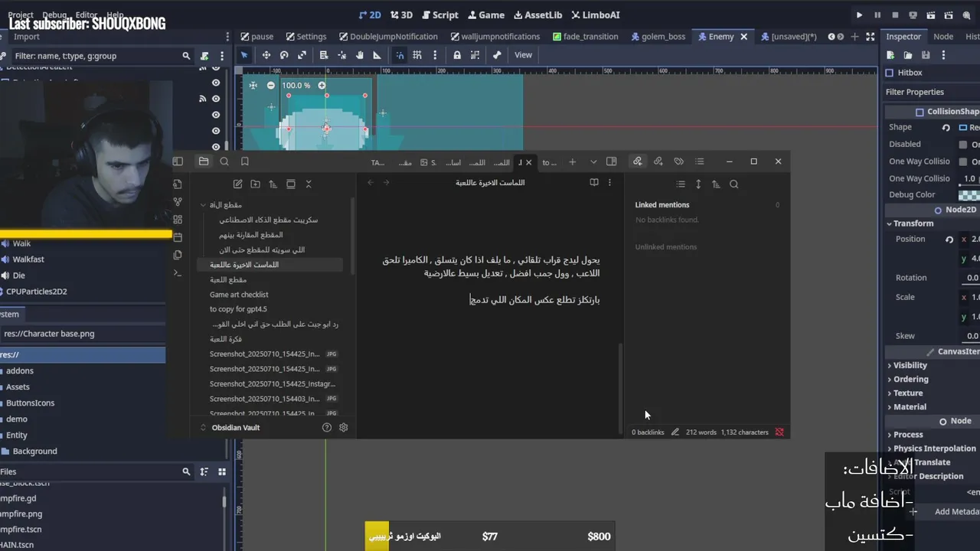Open the LimboAI workspace
Image resolution: width=980 pixels, height=551 pixels.
click(595, 15)
